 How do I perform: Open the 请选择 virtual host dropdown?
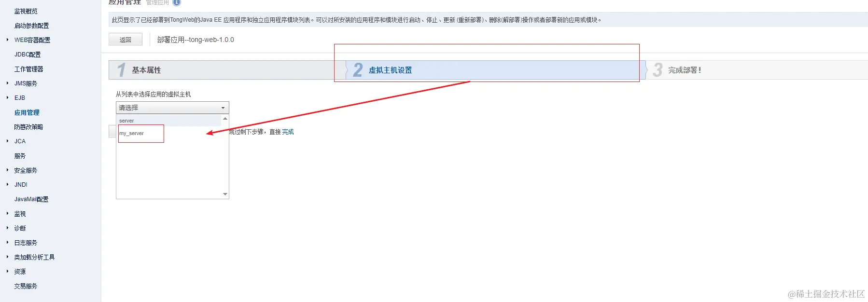pyautogui.click(x=172, y=108)
